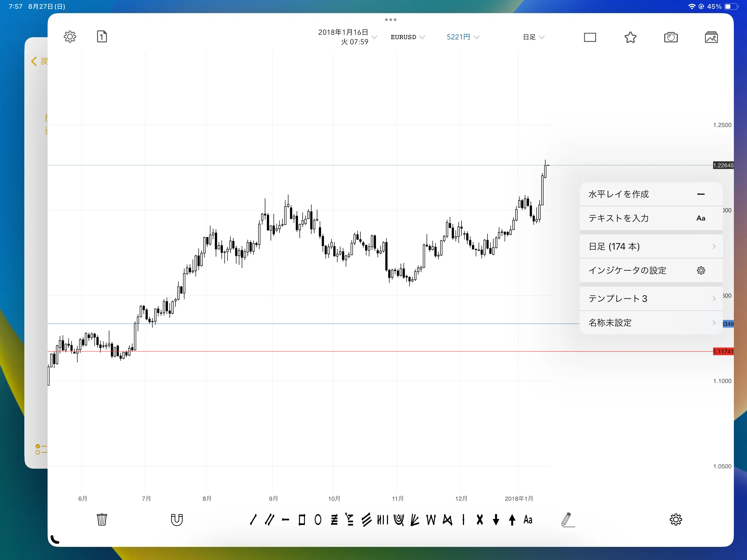Select the Fibonacci expansion tool
The image size is (747, 560).
click(350, 520)
